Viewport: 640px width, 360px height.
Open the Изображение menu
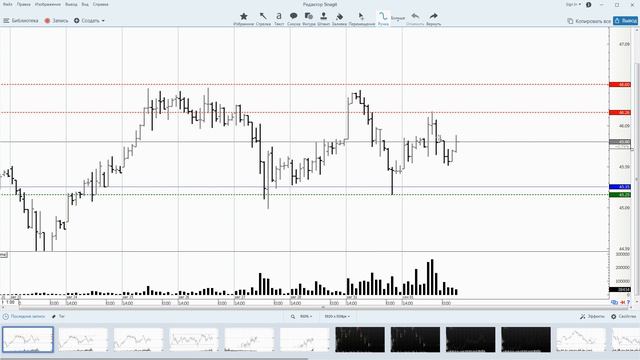click(x=48, y=4)
